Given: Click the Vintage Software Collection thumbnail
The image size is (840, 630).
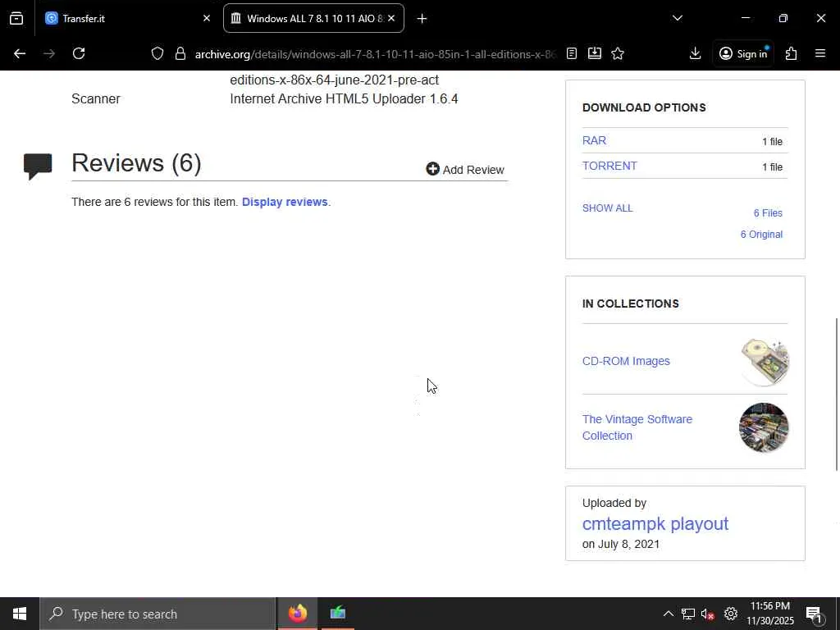Looking at the screenshot, I should tap(764, 427).
